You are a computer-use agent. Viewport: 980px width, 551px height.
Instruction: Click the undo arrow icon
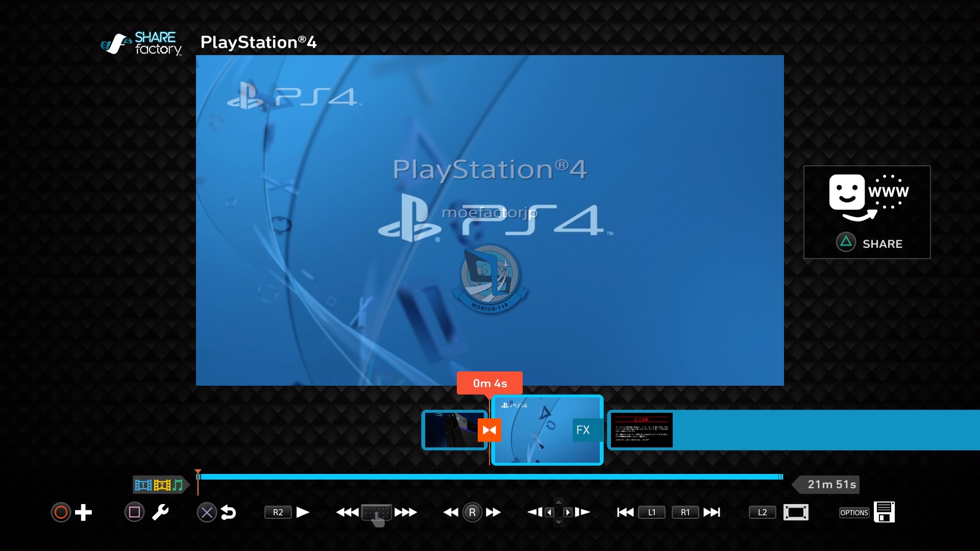[x=228, y=513]
